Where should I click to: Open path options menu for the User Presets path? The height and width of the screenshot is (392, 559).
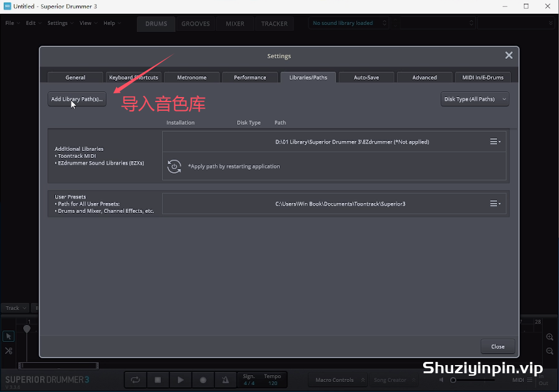point(495,204)
